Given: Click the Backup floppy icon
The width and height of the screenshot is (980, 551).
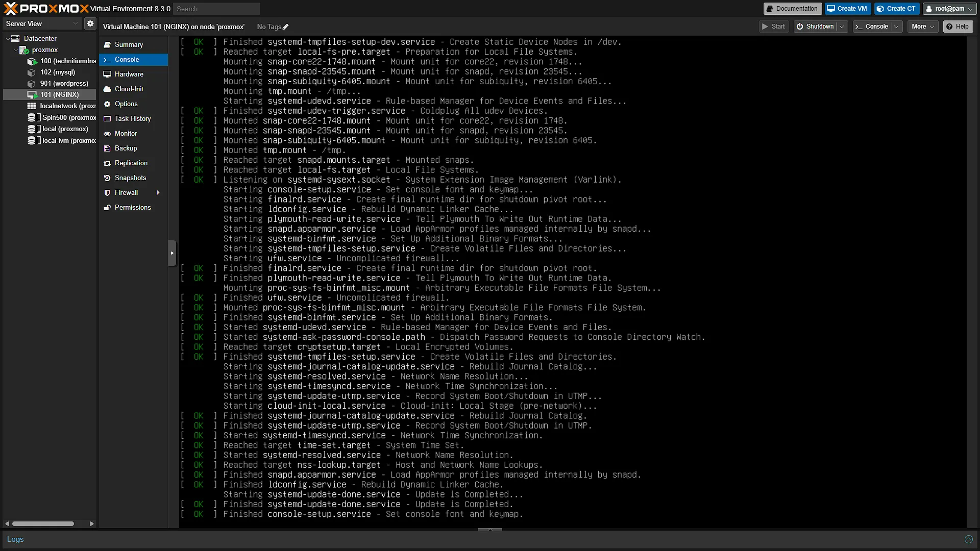Looking at the screenshot, I should click(x=107, y=148).
